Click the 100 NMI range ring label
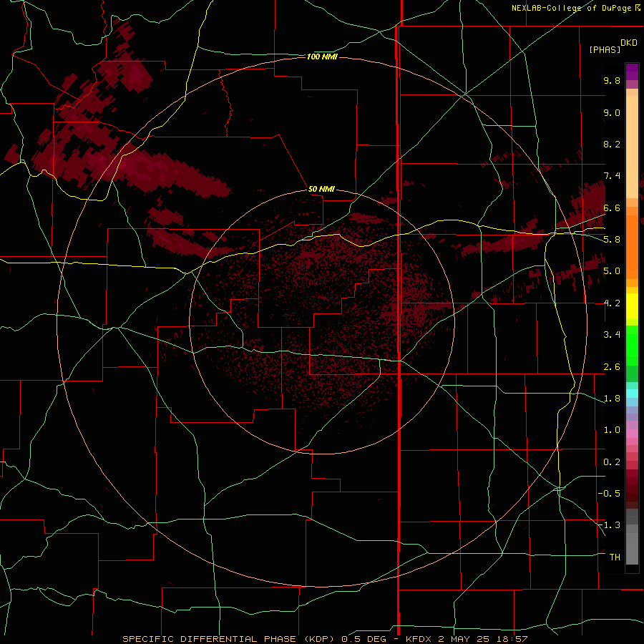Image resolution: width=644 pixels, height=644 pixels. coord(321,57)
